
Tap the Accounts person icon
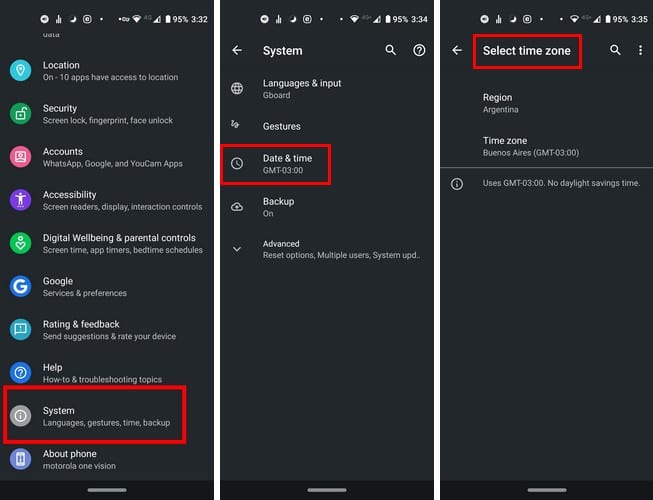[20, 157]
